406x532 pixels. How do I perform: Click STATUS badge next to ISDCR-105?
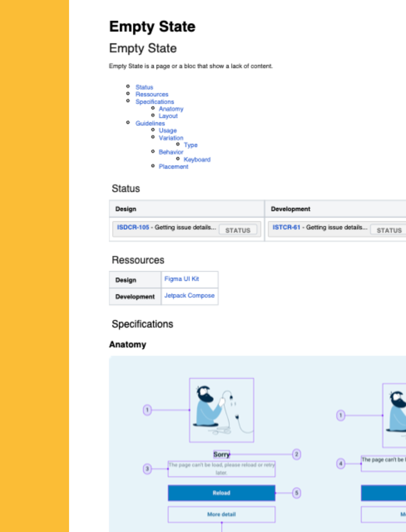[x=238, y=230]
